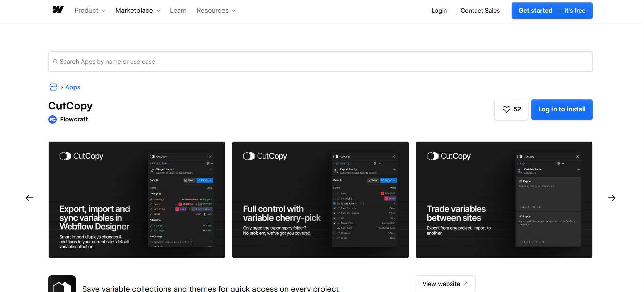644x292 pixels.
Task: Open the Trade variables between sites screenshot
Action: [504, 200]
